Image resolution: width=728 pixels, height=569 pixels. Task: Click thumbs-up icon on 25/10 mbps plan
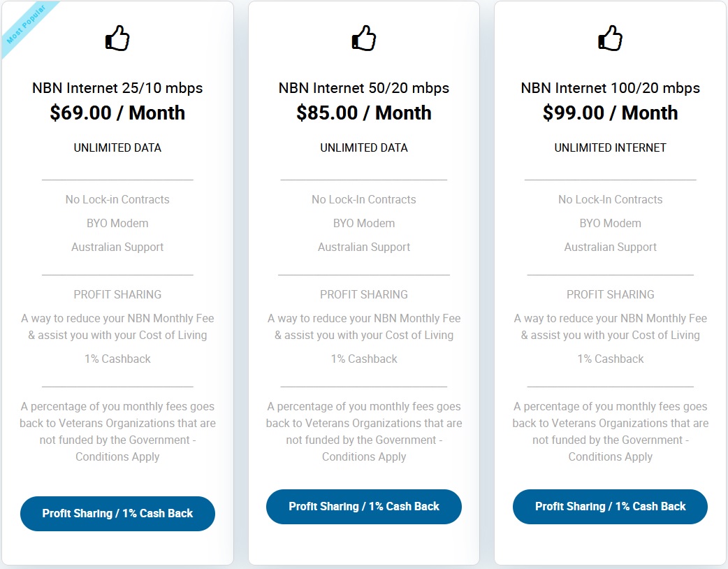(117, 38)
